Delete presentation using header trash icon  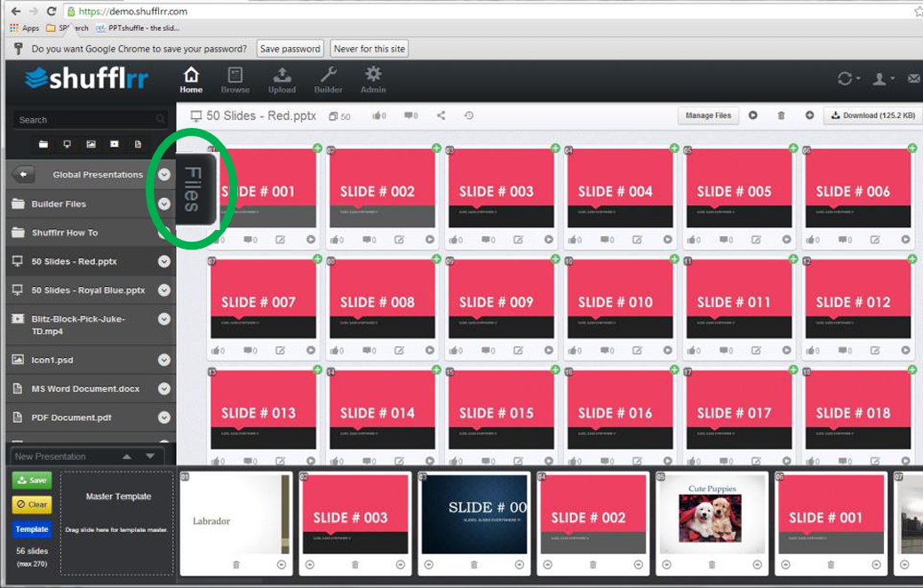click(x=781, y=115)
